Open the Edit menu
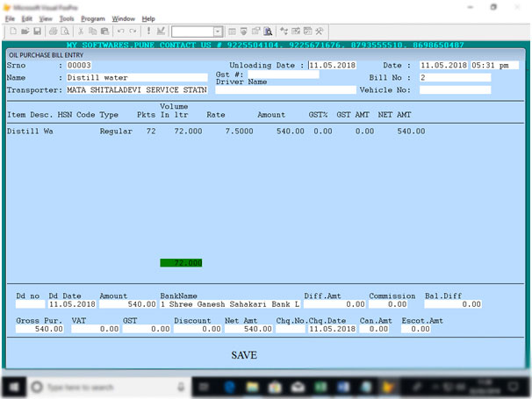Screen dimensions: 532x399 point(26,18)
